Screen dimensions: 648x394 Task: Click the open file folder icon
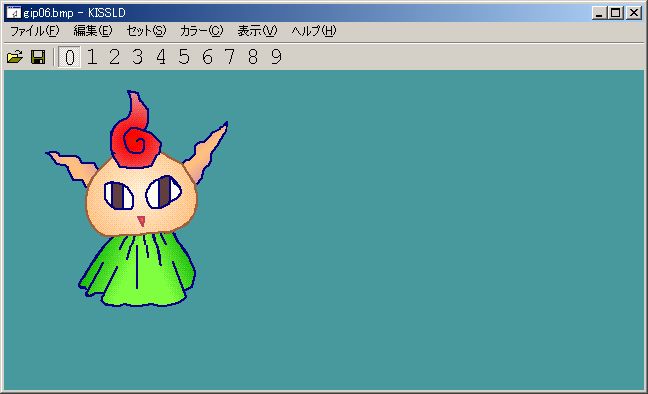coord(15,57)
